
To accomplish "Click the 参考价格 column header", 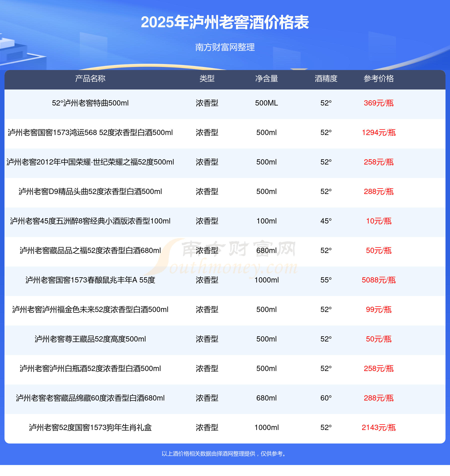I will [379, 78].
